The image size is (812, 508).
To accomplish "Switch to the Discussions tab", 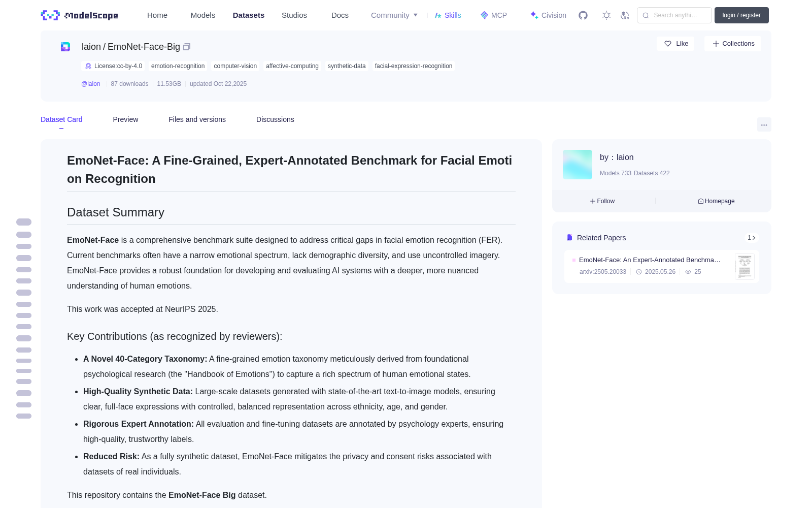I will (275, 119).
